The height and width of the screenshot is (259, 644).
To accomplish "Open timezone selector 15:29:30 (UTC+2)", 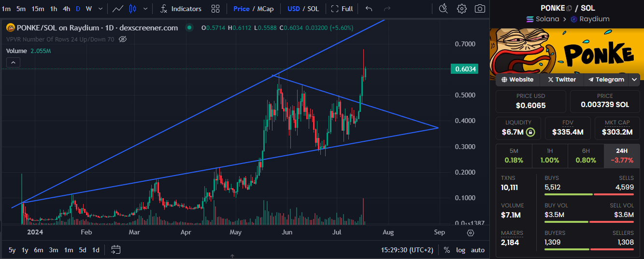I will click(408, 250).
